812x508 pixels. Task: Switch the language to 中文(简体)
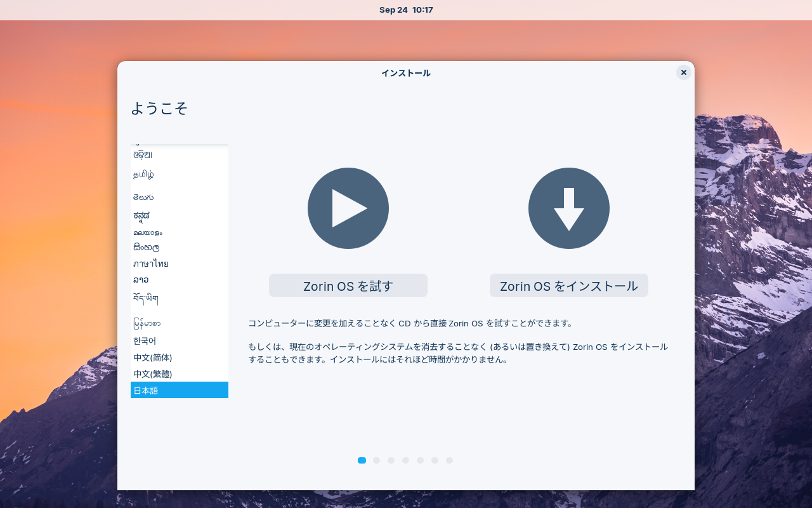[180, 358]
